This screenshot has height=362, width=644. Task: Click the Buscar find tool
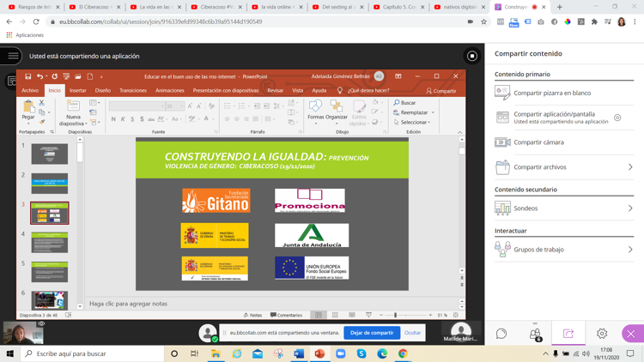click(x=404, y=103)
